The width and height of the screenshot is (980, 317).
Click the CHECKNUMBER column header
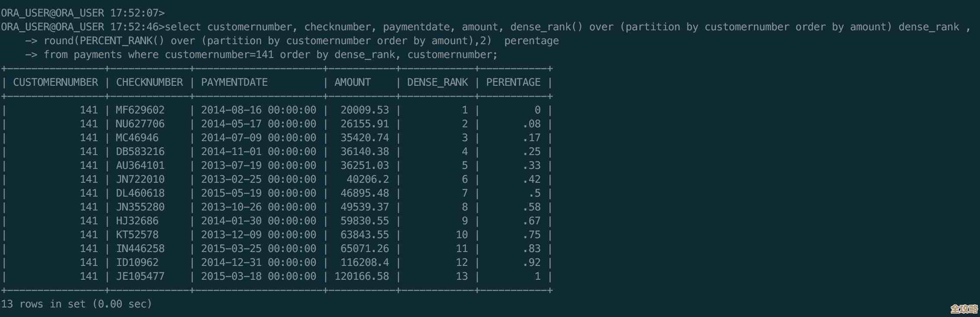(149, 82)
